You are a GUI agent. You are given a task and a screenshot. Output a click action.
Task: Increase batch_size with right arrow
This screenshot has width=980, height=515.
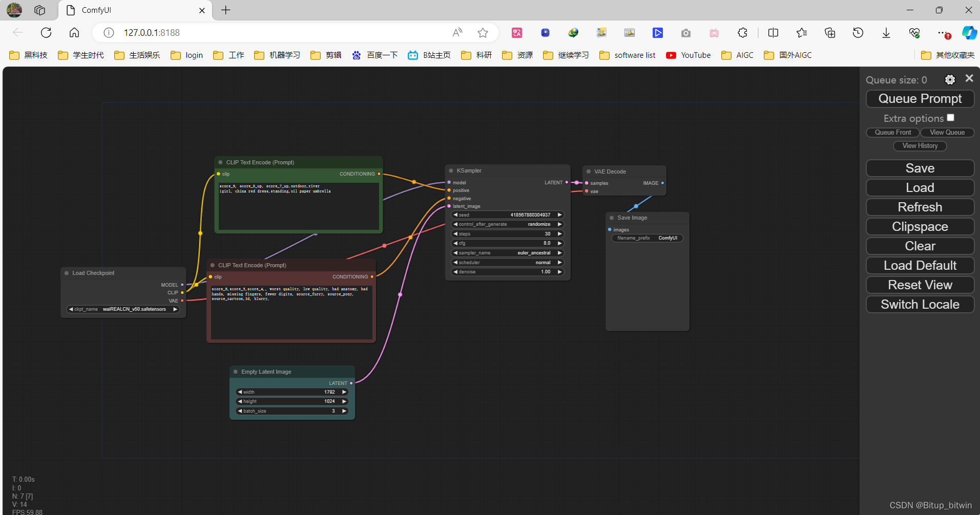[x=344, y=411]
